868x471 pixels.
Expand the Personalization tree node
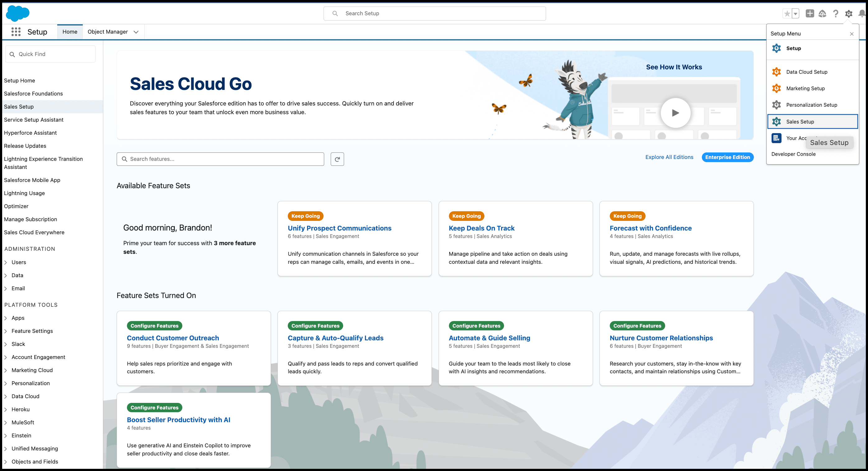click(x=6, y=383)
